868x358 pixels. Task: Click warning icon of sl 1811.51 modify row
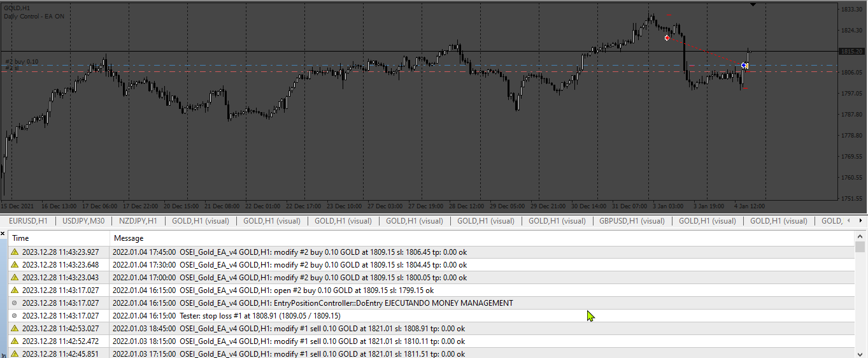(15, 354)
